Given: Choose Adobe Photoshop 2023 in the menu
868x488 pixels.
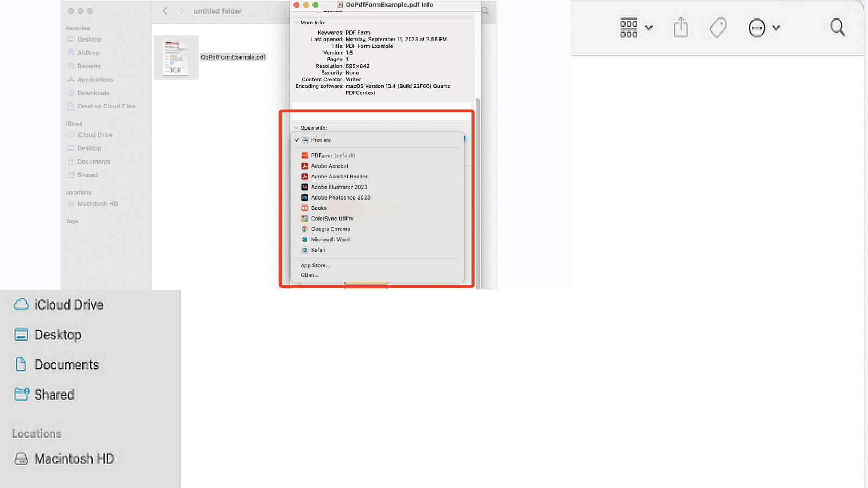Looking at the screenshot, I should (x=378, y=197).
